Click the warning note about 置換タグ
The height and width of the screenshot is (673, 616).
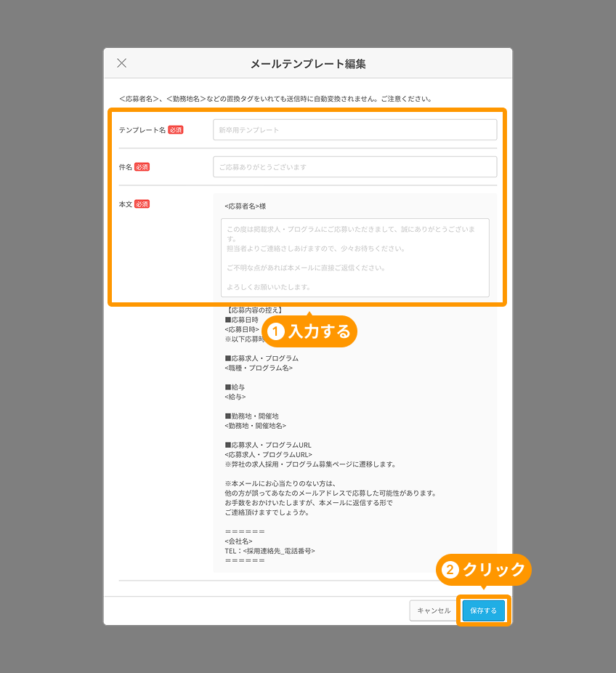tap(275, 99)
